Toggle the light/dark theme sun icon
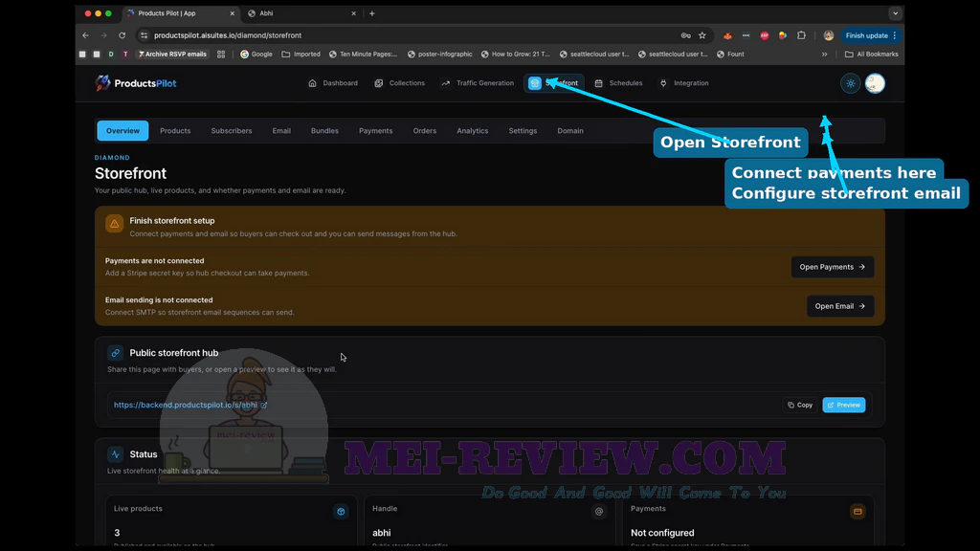The width and height of the screenshot is (980, 551). pyautogui.click(x=851, y=83)
